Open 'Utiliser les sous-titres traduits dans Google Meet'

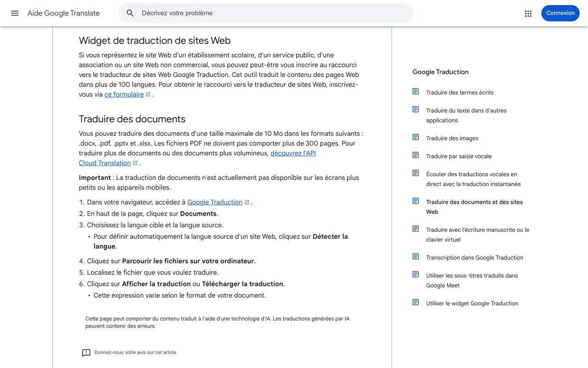click(x=472, y=281)
